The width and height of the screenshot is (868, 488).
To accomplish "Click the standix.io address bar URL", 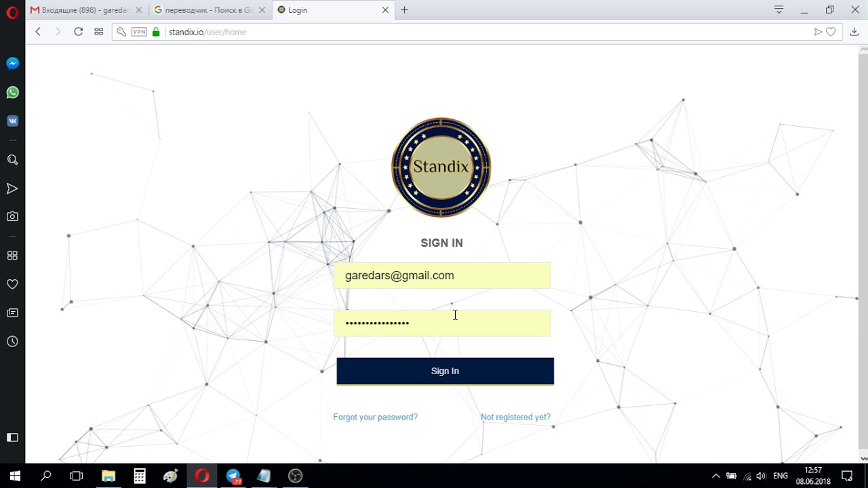I will [207, 32].
